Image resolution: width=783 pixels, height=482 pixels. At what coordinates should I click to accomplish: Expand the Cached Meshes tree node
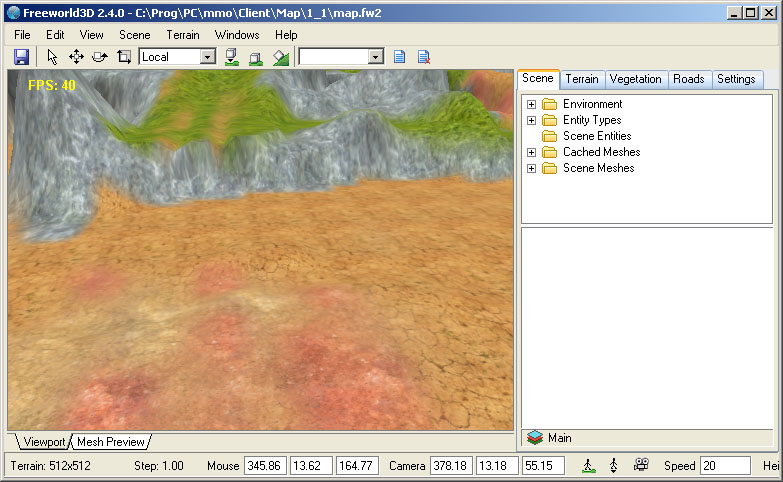[531, 152]
